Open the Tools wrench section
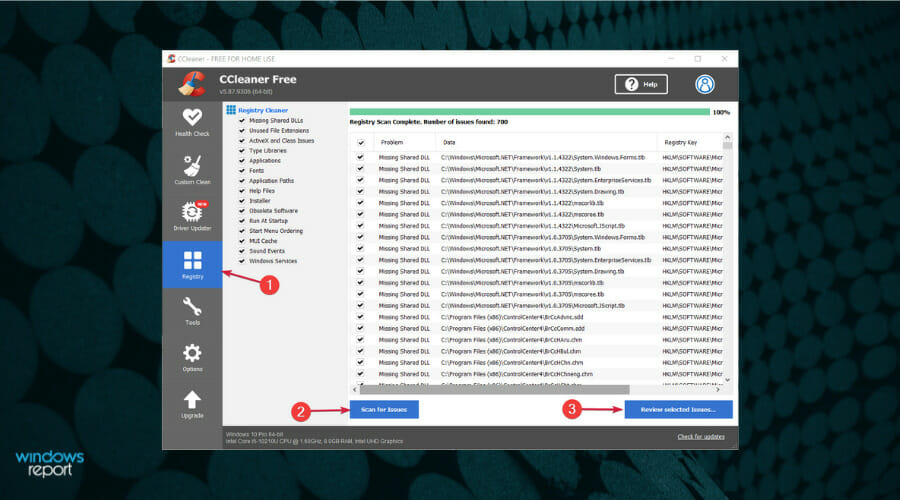This screenshot has width=900, height=500. click(192, 311)
